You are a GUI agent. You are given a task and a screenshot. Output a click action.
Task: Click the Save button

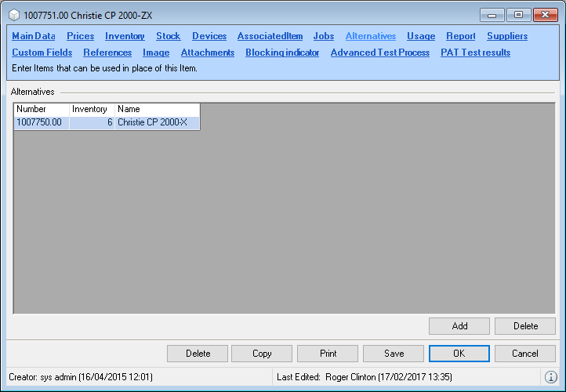393,354
